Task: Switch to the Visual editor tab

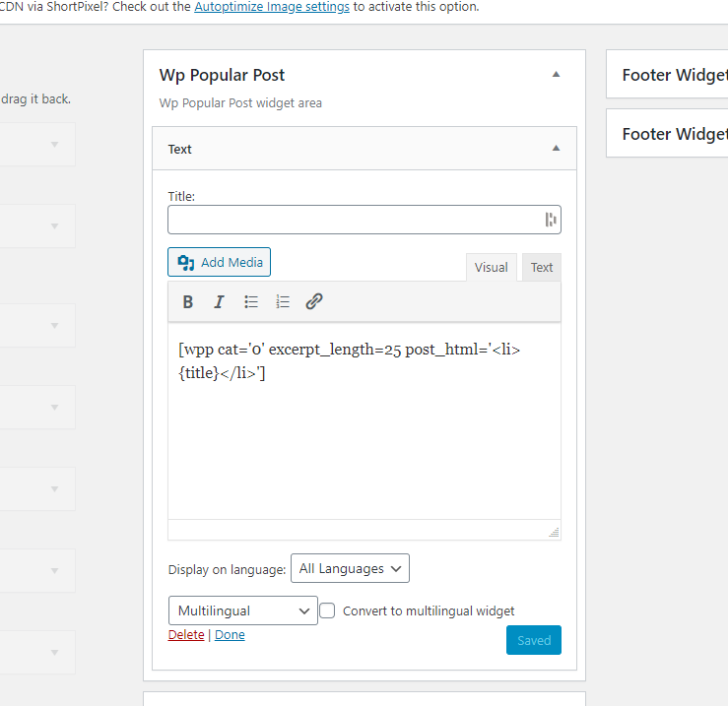Action: (491, 267)
